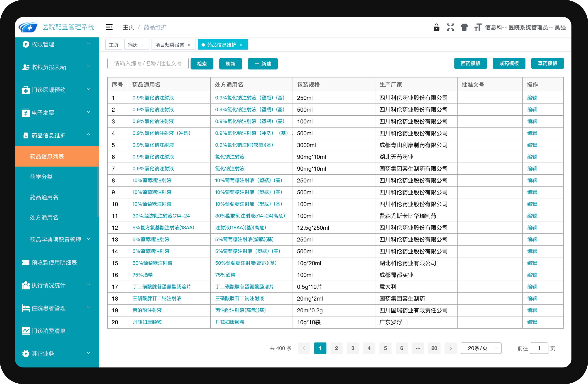Go to page 5

385,348
